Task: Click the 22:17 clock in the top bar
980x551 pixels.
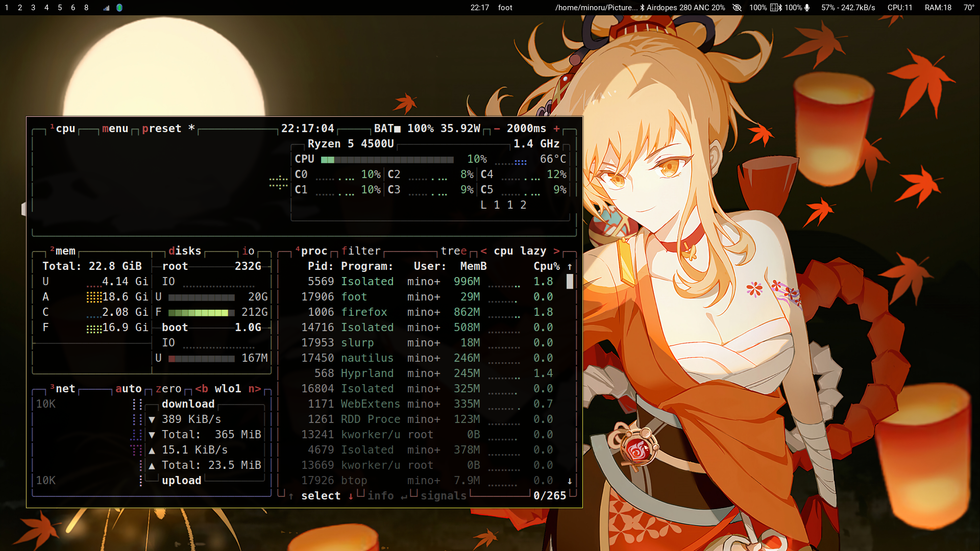Action: [x=479, y=8]
